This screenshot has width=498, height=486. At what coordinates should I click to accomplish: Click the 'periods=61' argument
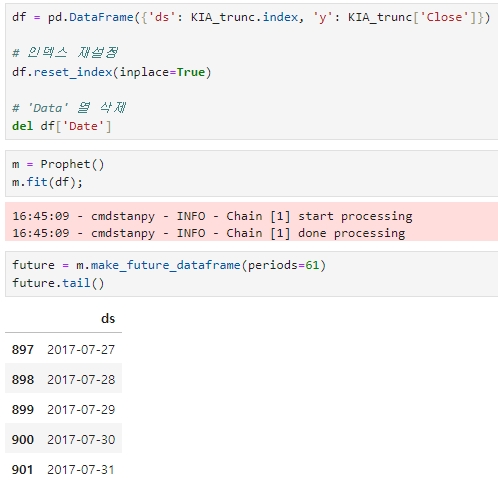coord(283,265)
